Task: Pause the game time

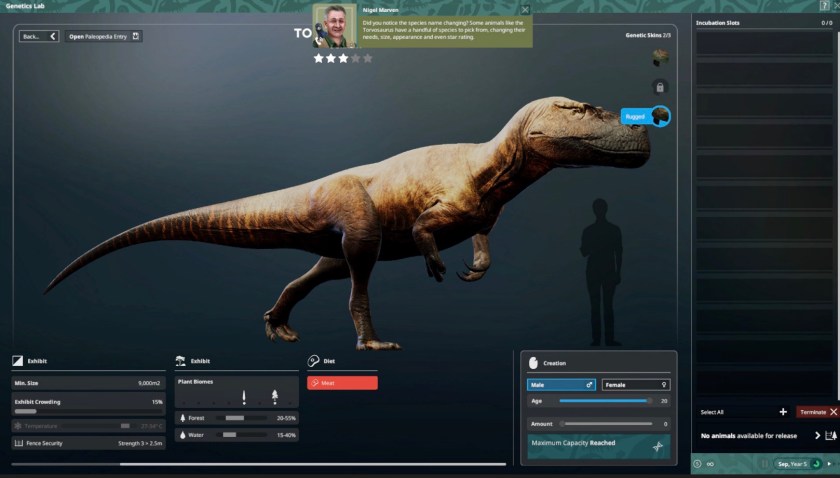Action: (765, 464)
